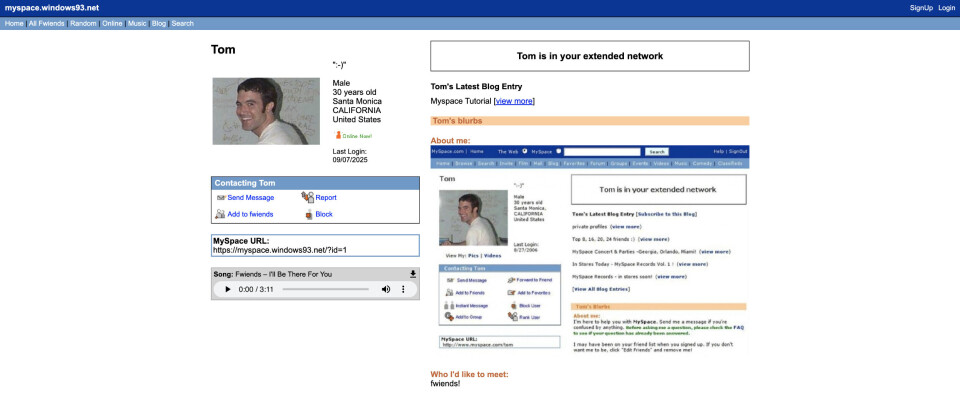Open the All Fwiends nav item
The height and width of the screenshot is (394, 960).
coord(47,23)
